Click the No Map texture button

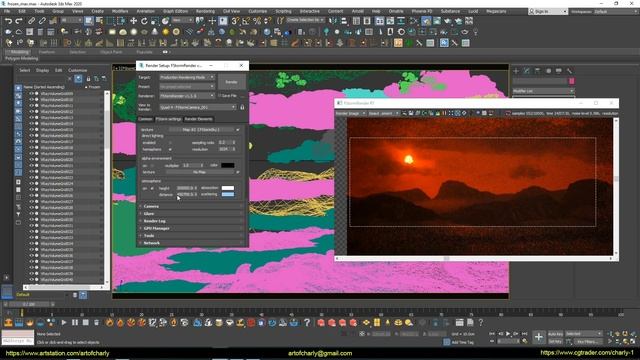(199, 172)
